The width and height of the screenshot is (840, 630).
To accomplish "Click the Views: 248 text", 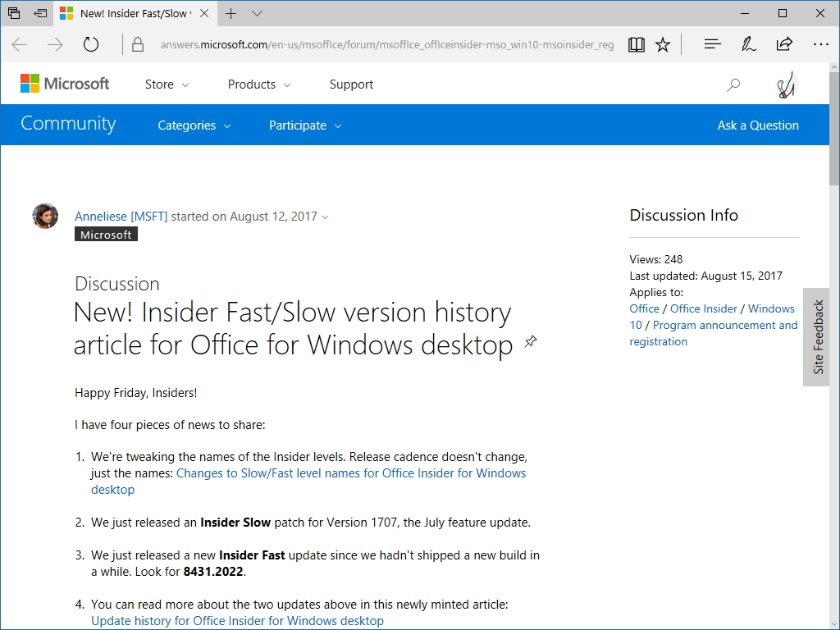I will click(x=655, y=259).
